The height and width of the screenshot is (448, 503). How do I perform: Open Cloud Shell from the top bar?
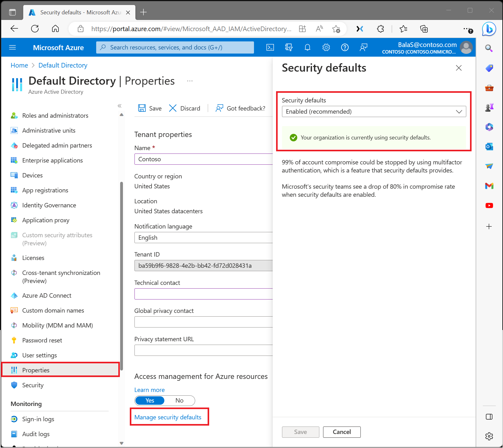click(270, 47)
